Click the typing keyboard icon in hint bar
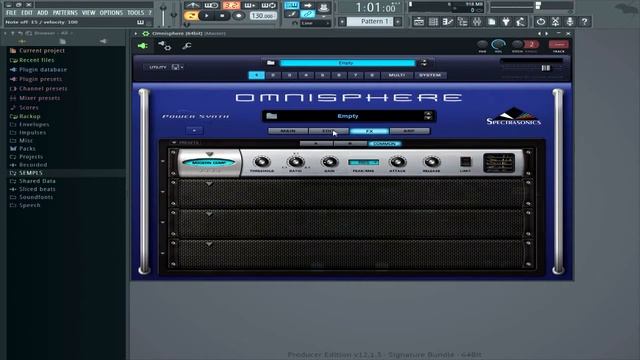The width and height of the screenshot is (640, 360). pyautogui.click(x=140, y=22)
